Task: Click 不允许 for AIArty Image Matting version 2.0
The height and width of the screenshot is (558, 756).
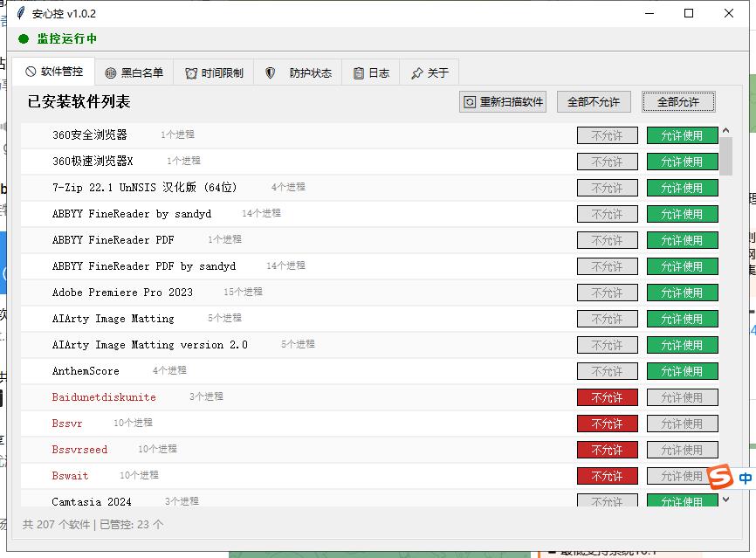Action: tap(608, 345)
